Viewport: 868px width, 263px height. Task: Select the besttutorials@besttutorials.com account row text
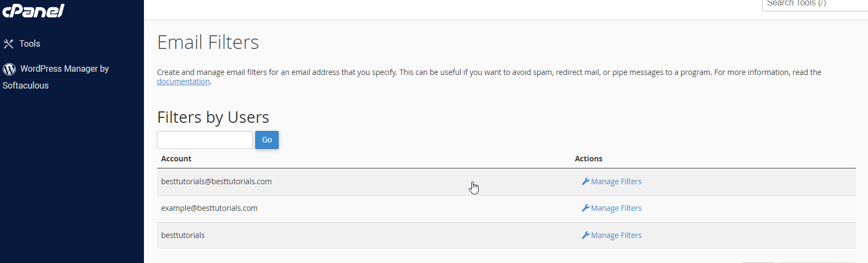click(x=216, y=181)
